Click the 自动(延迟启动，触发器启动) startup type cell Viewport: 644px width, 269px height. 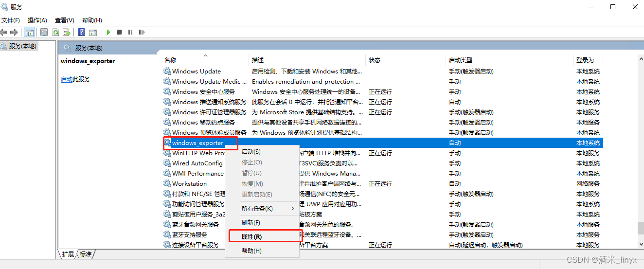click(x=485, y=245)
